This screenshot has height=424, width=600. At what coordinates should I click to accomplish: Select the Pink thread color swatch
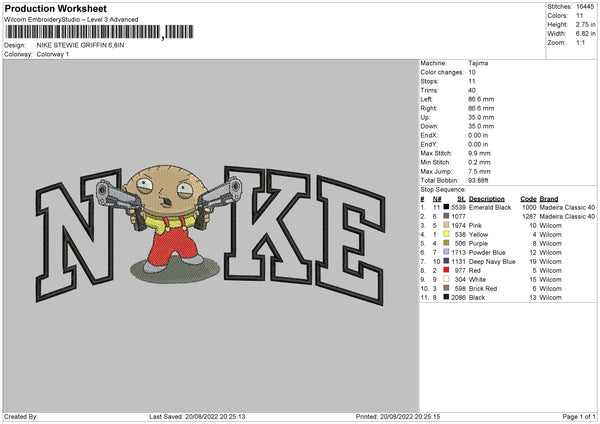(x=446, y=225)
